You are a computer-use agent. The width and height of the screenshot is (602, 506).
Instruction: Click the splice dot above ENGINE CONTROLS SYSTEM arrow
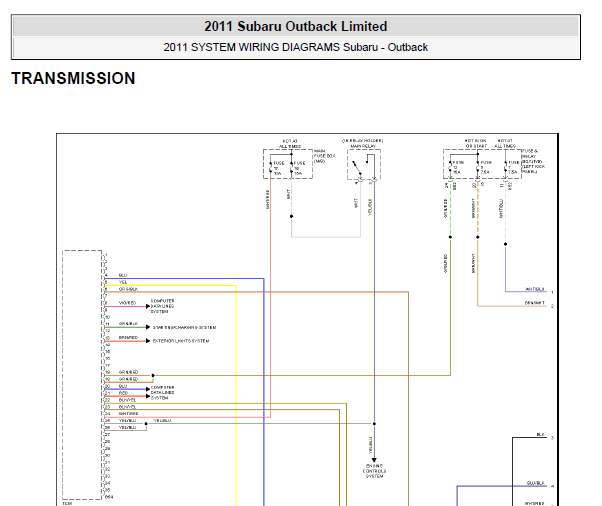point(374,424)
